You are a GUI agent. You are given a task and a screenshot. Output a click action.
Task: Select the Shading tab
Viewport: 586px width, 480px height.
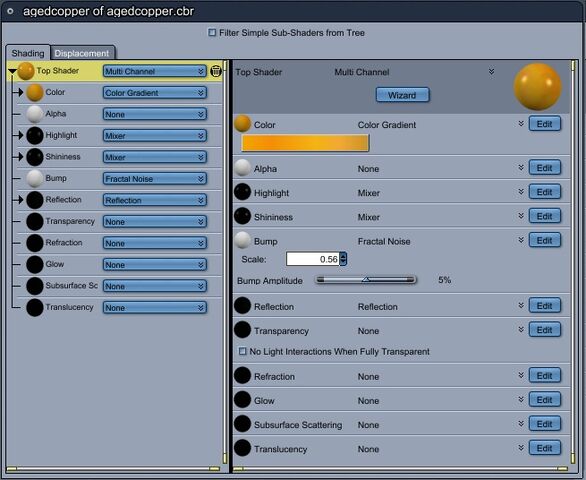pos(28,53)
